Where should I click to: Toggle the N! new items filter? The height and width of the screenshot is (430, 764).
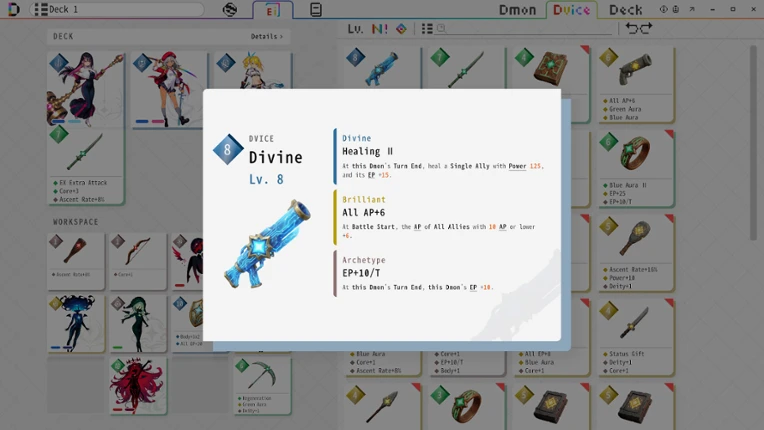[380, 29]
